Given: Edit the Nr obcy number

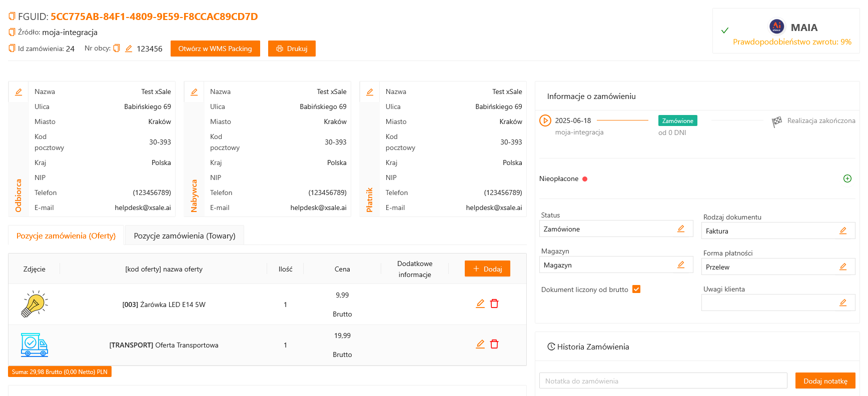Looking at the screenshot, I should 129,48.
